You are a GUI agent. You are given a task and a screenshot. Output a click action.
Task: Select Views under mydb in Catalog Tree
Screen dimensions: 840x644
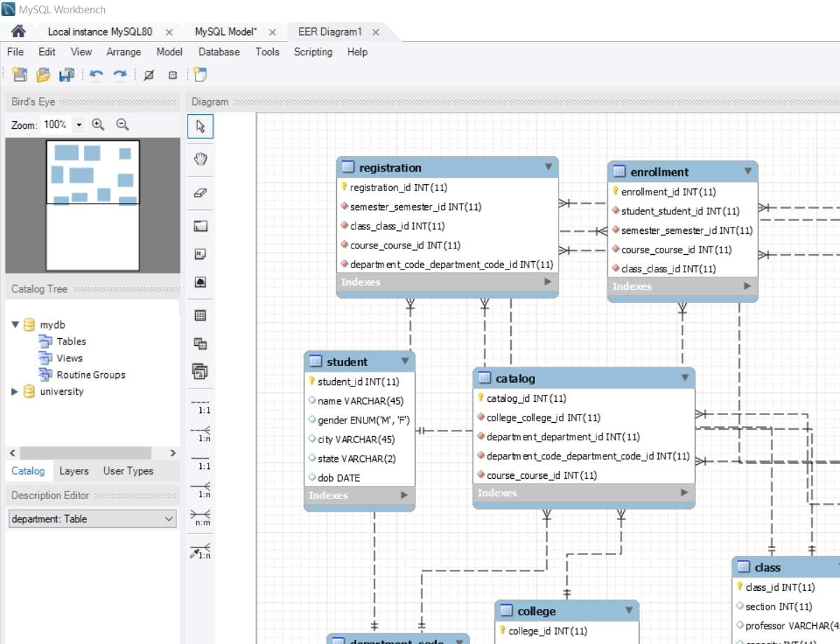[70, 358]
